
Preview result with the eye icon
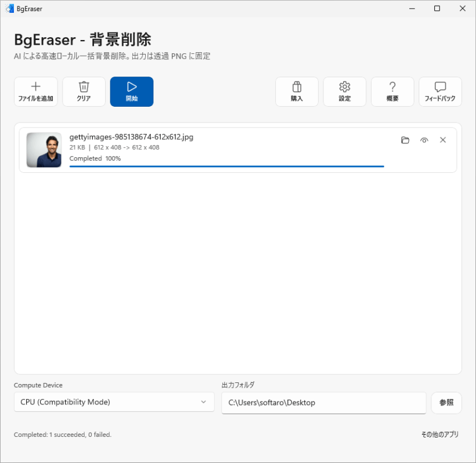click(424, 140)
